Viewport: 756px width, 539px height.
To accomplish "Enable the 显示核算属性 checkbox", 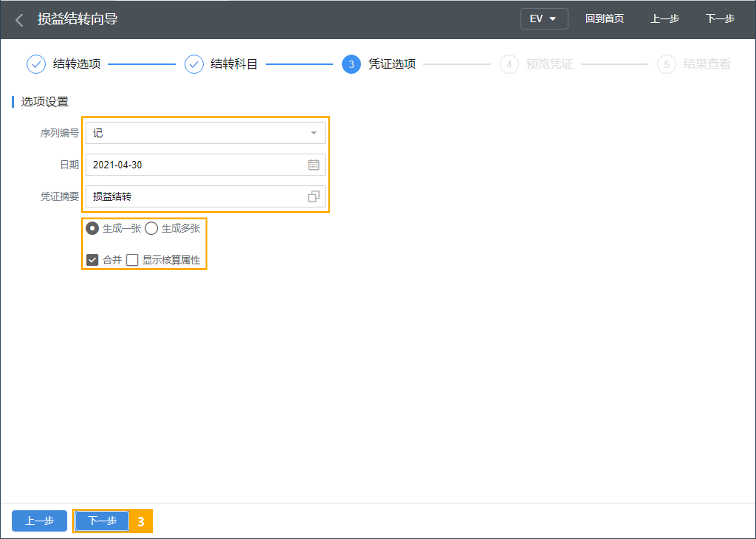I will tap(132, 260).
